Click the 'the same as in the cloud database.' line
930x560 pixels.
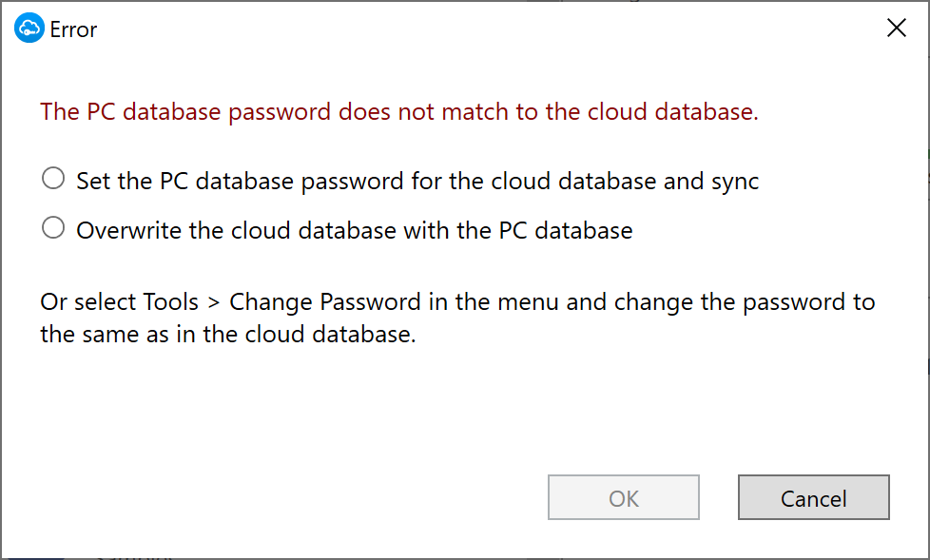point(228,334)
